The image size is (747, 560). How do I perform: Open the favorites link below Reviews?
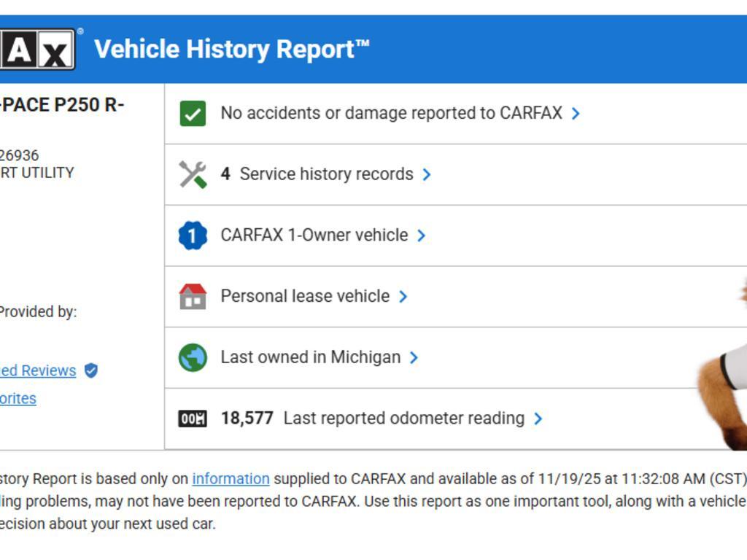pos(18,398)
